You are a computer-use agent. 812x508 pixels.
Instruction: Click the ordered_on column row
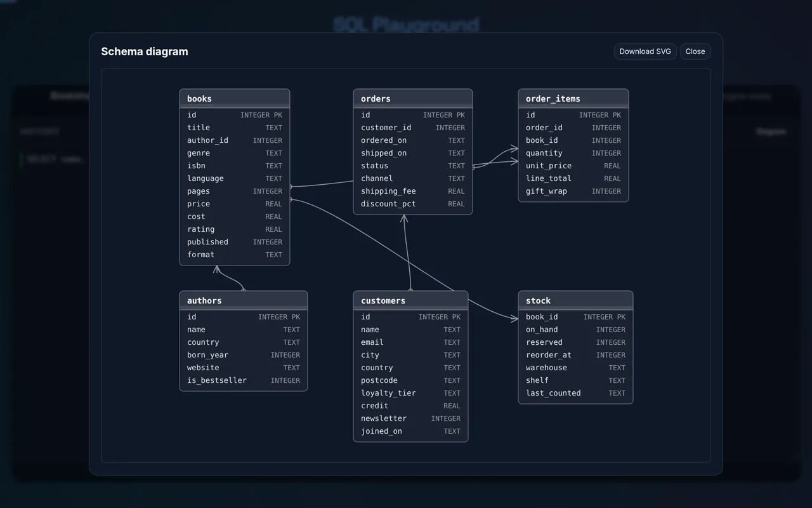click(413, 140)
